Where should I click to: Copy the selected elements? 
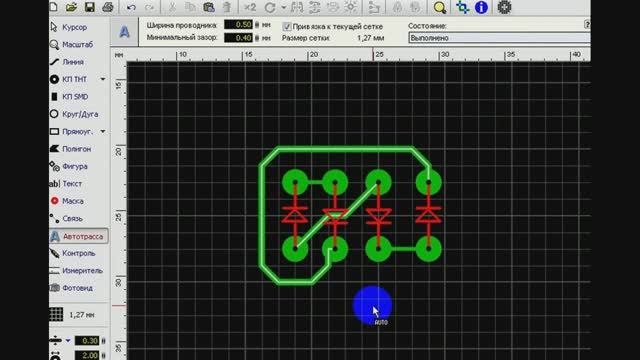click(190, 7)
